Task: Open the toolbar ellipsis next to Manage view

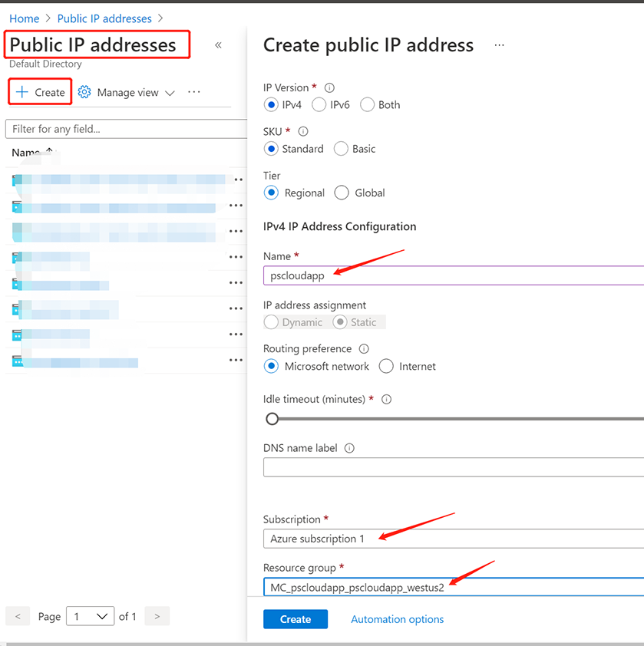Action: click(x=194, y=92)
